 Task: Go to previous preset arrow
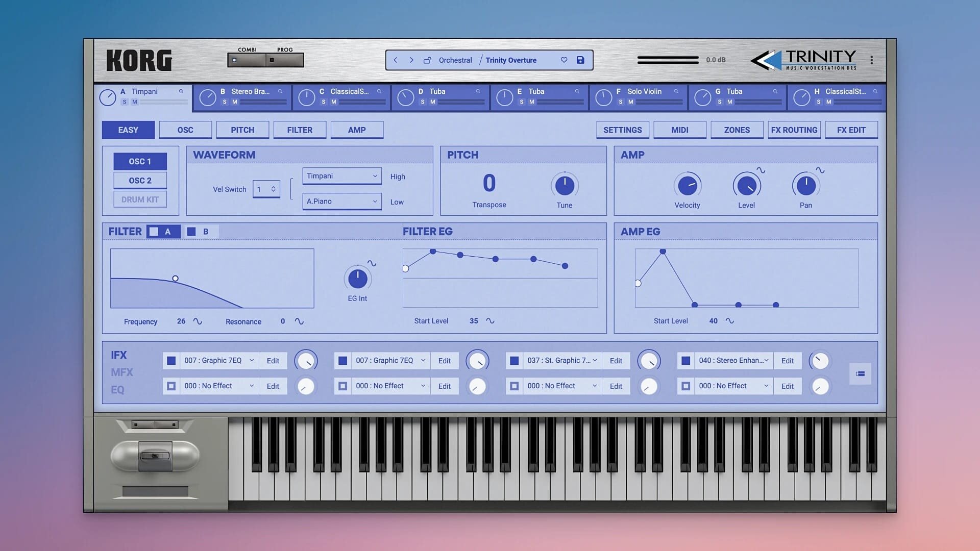tap(395, 60)
